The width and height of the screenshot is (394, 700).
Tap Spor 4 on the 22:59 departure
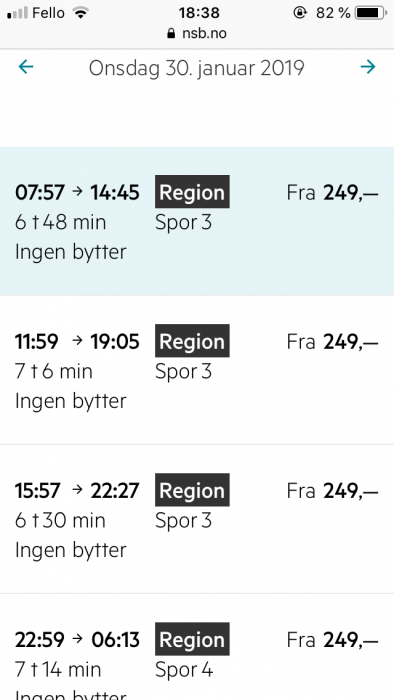click(x=184, y=670)
